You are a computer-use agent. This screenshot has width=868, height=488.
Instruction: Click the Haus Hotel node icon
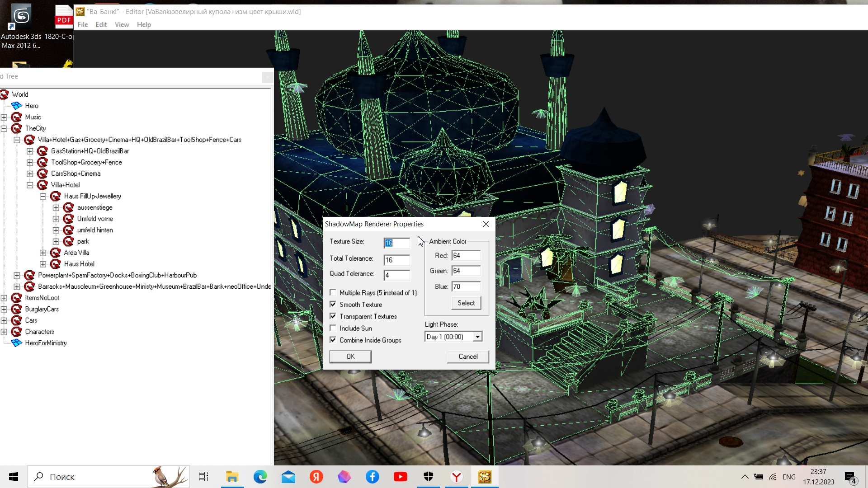pos(56,264)
